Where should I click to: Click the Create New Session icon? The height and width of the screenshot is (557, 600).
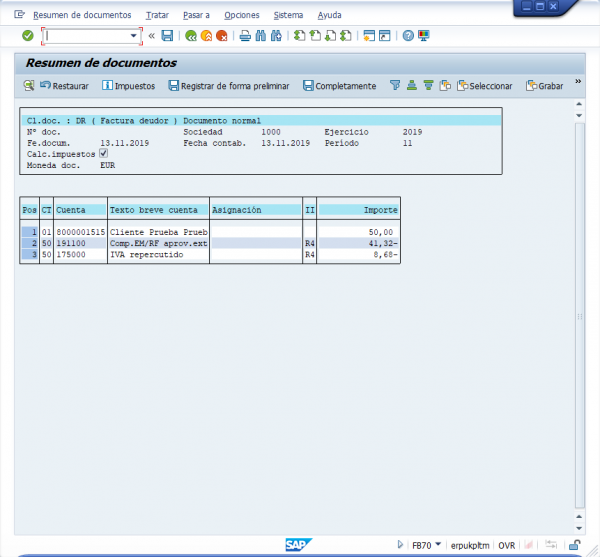point(369,36)
